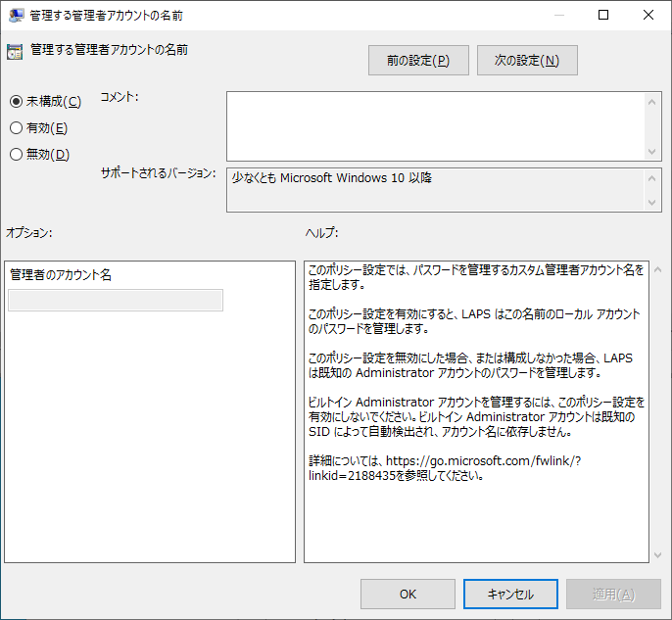Click the 次の設定 button
Screen dimensions: 672x620
click(527, 61)
